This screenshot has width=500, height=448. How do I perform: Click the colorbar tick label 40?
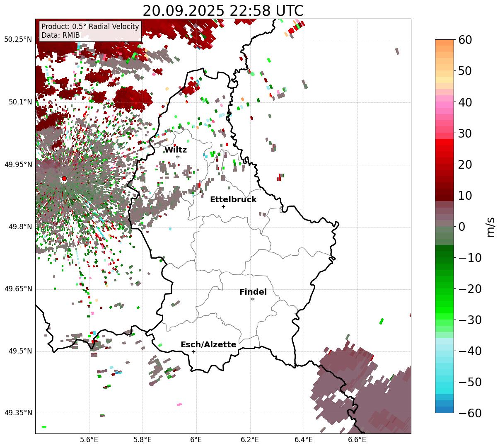click(465, 102)
